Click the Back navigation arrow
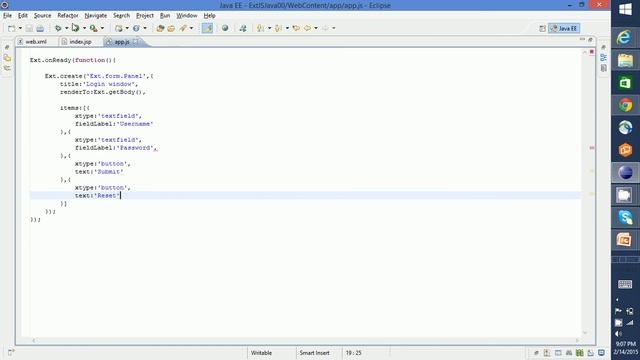 307,28
